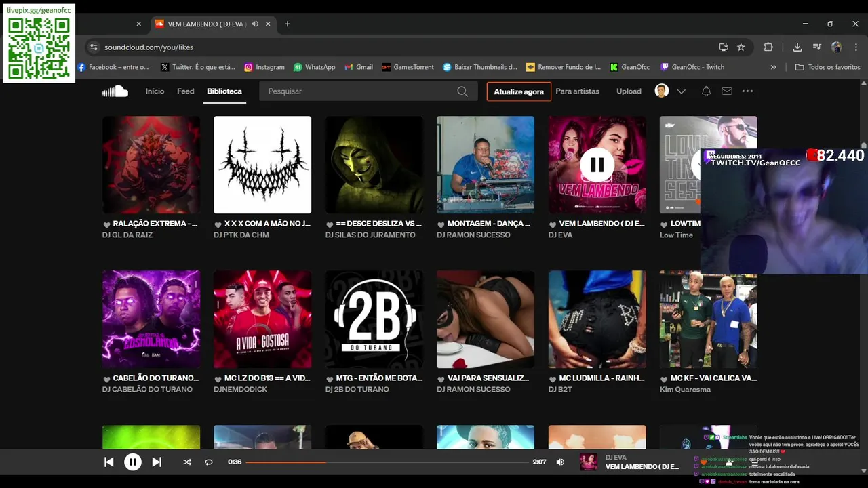Open MTG - ENTÃO ME BOTA track title
This screenshot has height=488, width=868.
(379, 378)
